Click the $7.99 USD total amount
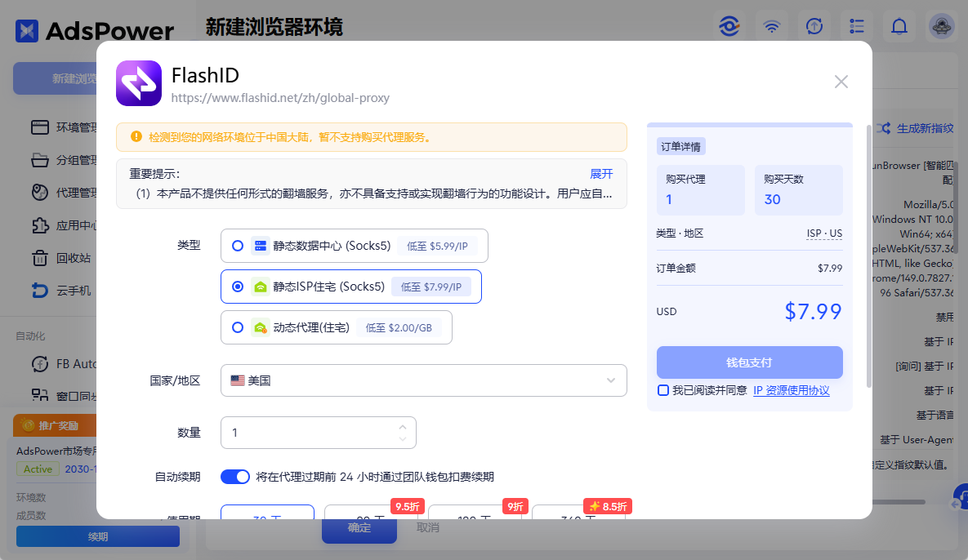This screenshot has height=560, width=968. tap(813, 312)
